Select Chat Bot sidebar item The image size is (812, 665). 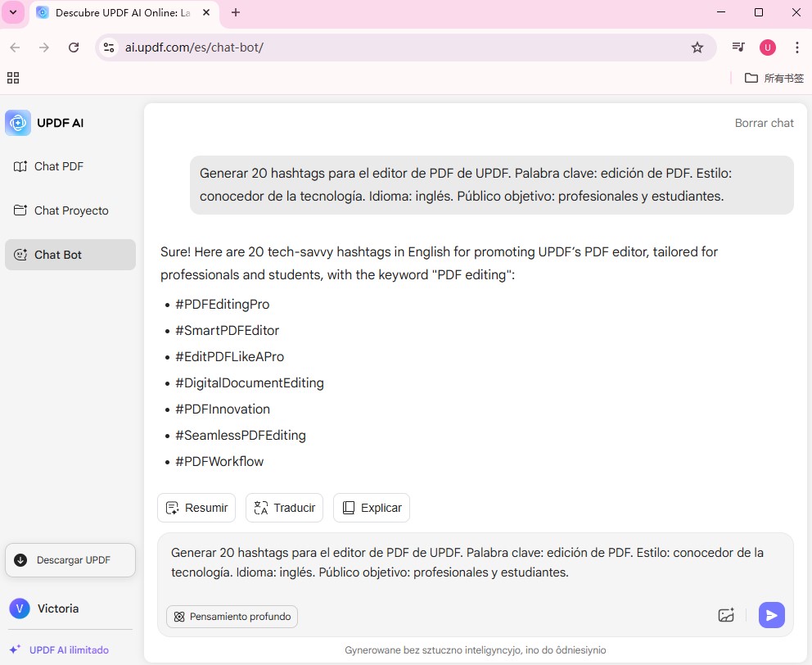tap(70, 255)
